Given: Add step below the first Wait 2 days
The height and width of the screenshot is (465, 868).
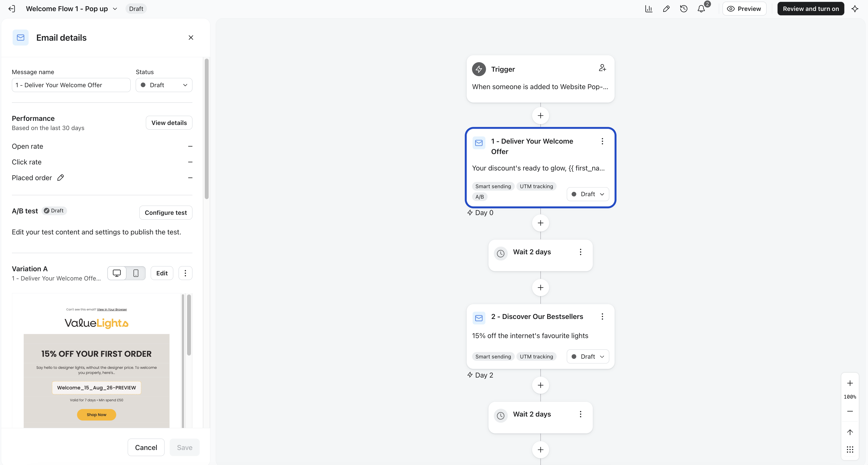Looking at the screenshot, I should (540, 288).
